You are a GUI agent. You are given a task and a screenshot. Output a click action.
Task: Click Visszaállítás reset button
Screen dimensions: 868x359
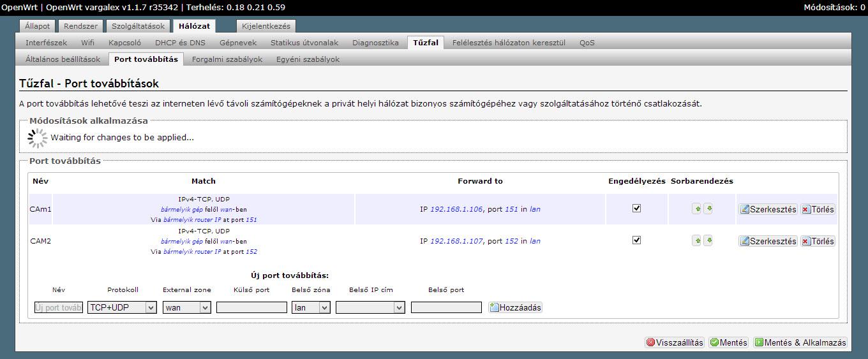click(675, 342)
